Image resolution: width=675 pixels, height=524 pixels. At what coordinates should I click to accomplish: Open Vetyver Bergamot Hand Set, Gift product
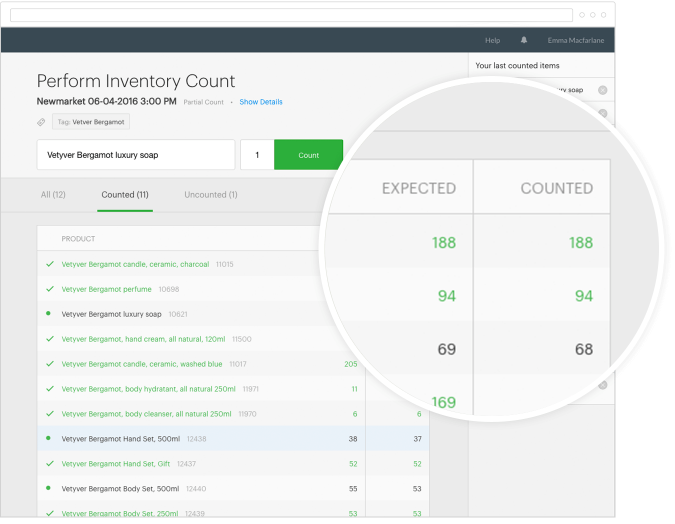point(115,464)
